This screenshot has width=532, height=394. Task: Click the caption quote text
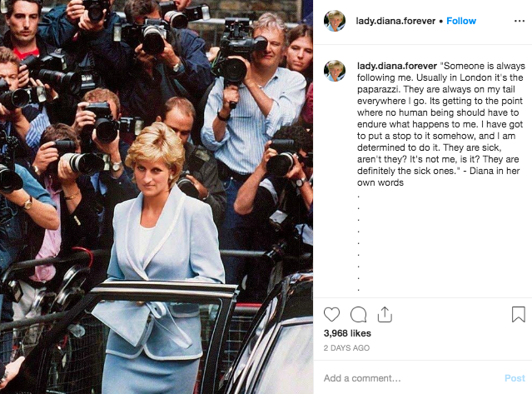click(440, 124)
